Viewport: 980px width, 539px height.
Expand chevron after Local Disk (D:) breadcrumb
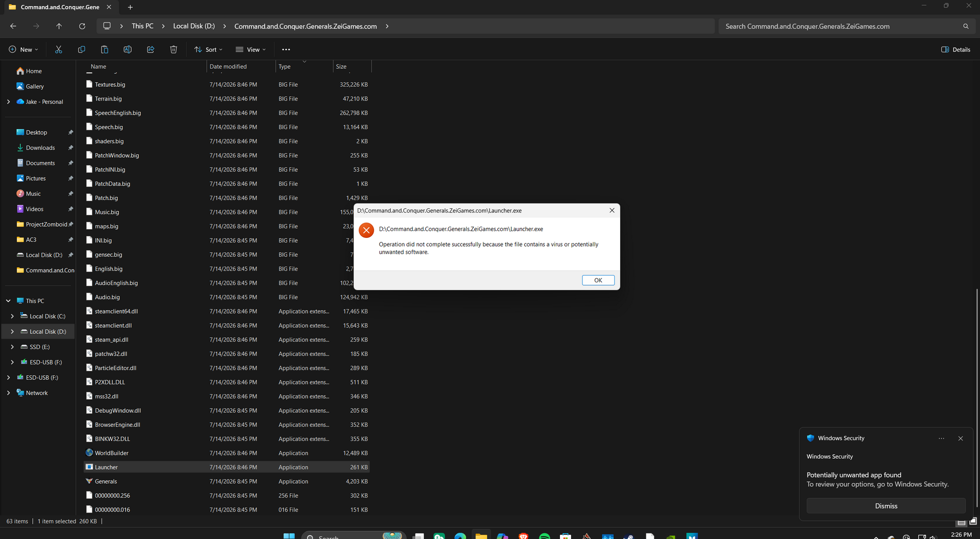pos(225,26)
